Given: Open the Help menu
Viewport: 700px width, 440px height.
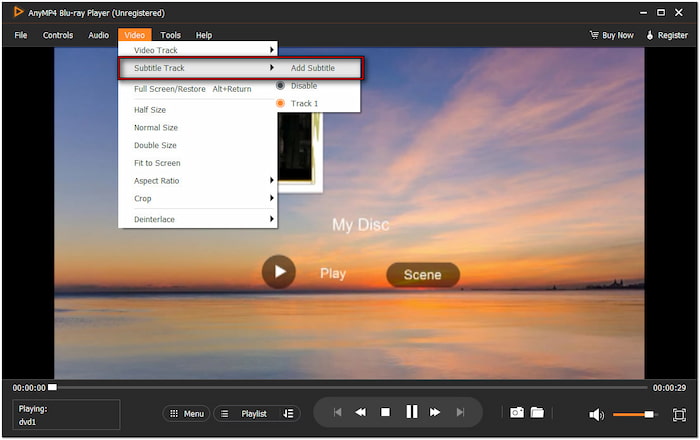Looking at the screenshot, I should tap(204, 35).
